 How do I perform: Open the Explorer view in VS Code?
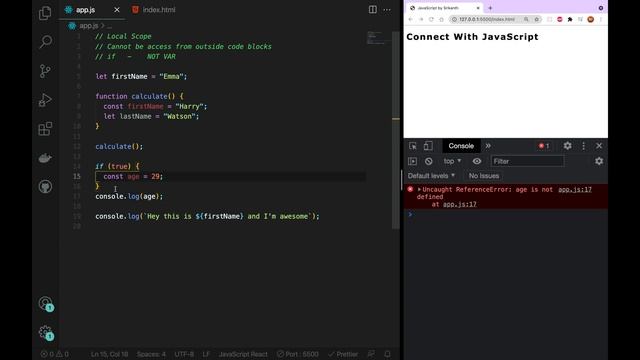[45, 13]
